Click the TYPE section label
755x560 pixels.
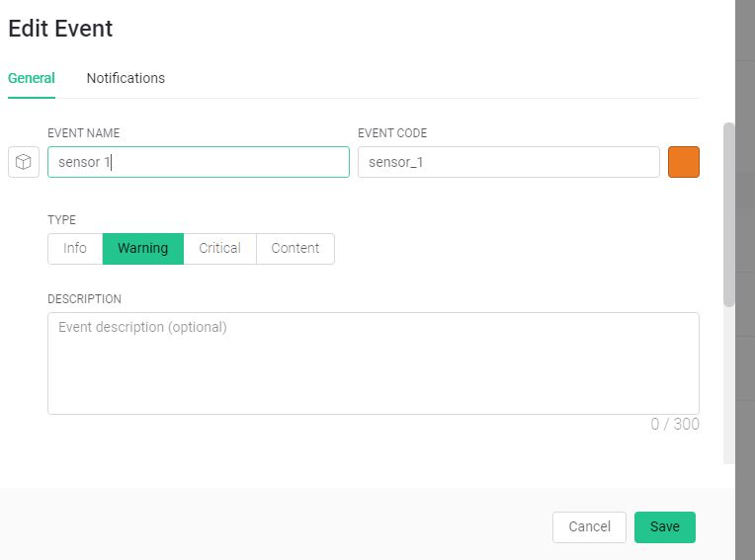61,220
